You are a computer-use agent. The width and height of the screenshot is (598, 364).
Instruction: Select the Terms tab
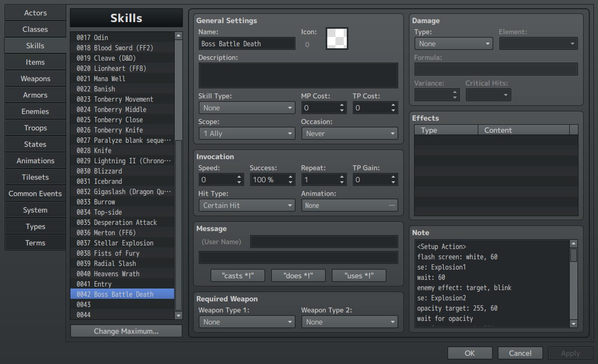coord(35,242)
